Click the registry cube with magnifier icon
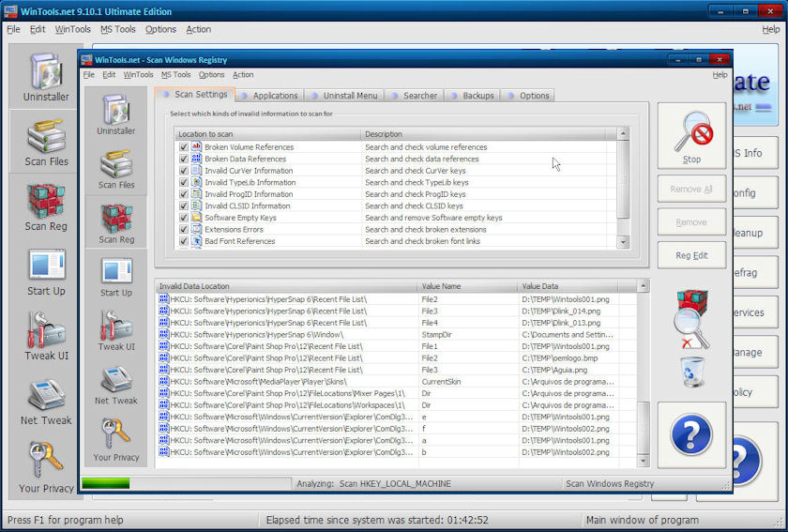Viewport: 788px width, 532px height. [x=692, y=319]
